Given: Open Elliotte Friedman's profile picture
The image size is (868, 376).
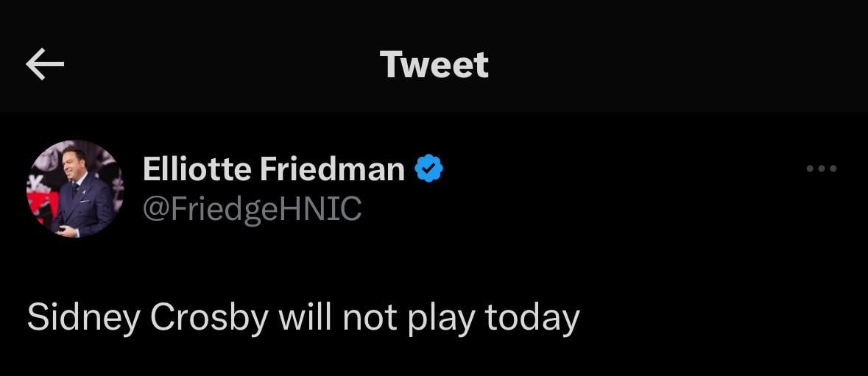Looking at the screenshot, I should tap(74, 188).
